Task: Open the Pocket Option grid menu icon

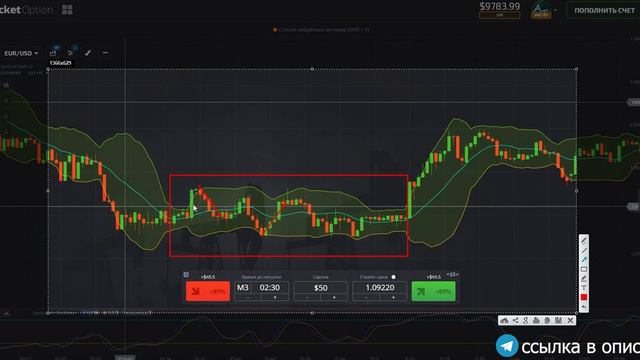Action: click(x=67, y=10)
